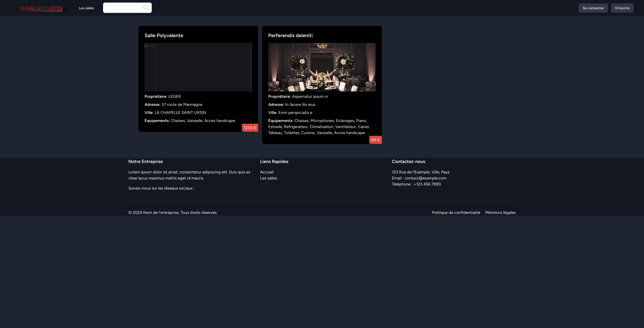Open the Perferendis deleniti card title
644x328 pixels.
[290, 35]
